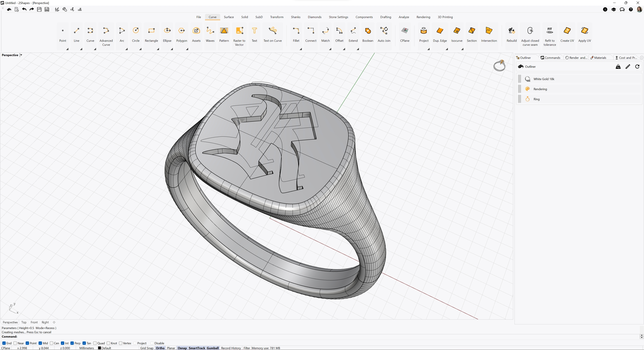
Task: Expand the Circle tool flyout arrow
Action: [x=140, y=49]
